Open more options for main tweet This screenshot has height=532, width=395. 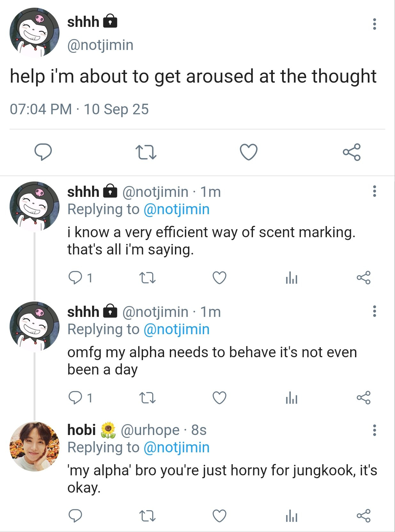[x=374, y=24]
